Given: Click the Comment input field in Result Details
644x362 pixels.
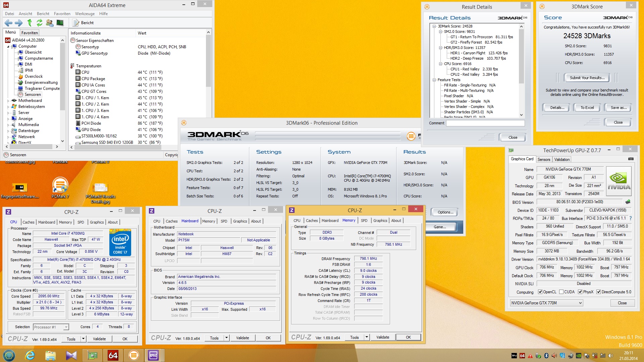Looking at the screenshot, I should click(x=485, y=123).
